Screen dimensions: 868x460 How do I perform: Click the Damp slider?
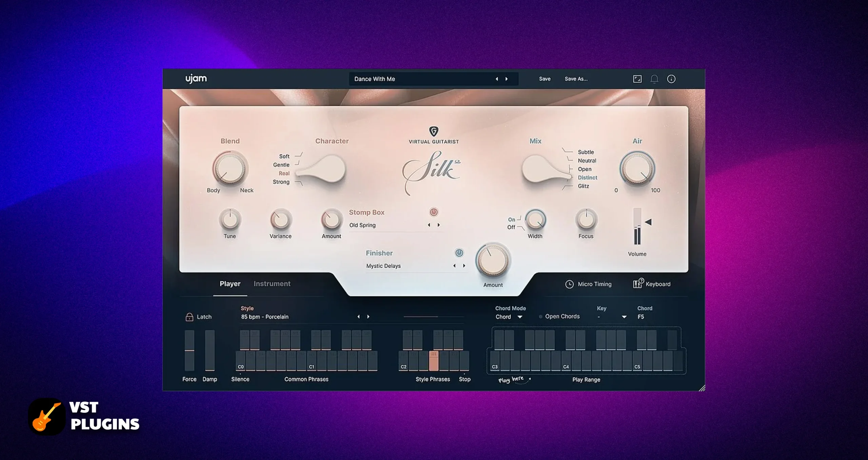coord(210,351)
